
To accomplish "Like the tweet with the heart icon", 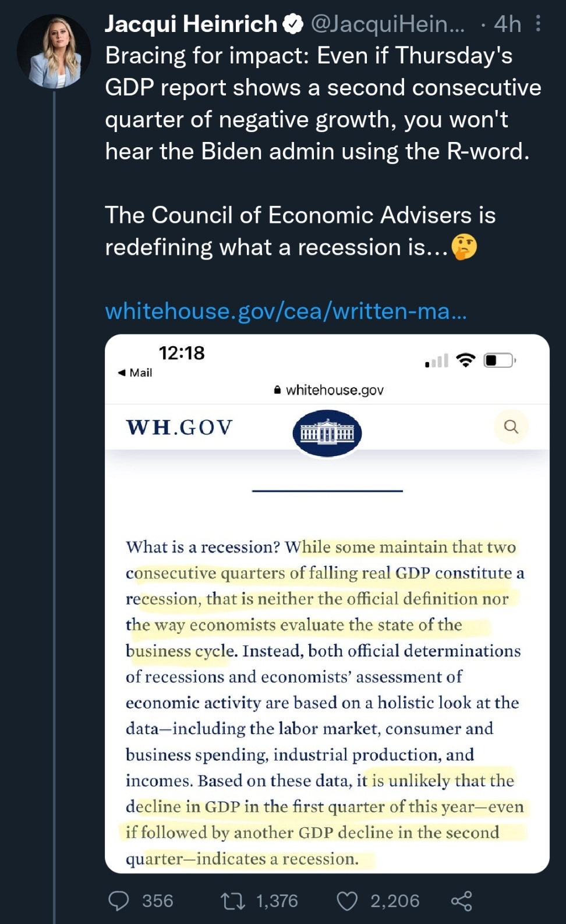I will (347, 901).
